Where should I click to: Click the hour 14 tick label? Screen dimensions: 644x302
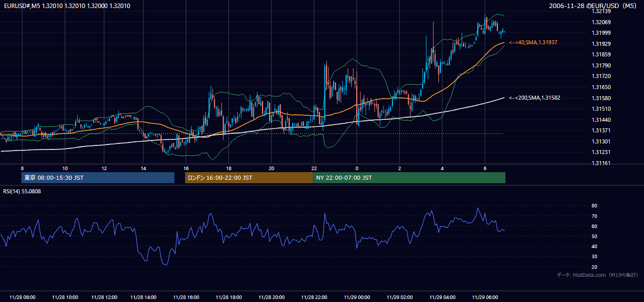point(143,168)
